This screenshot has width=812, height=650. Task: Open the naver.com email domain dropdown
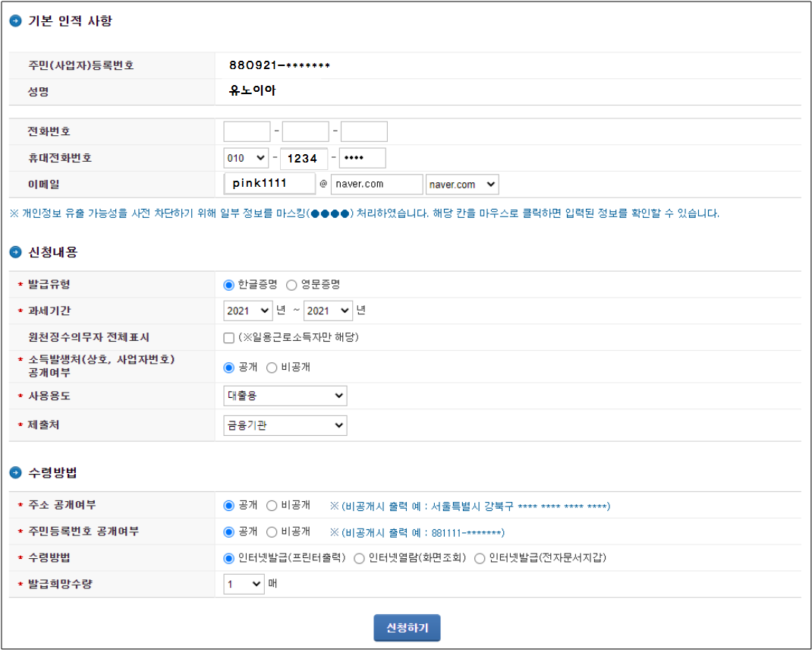461,184
